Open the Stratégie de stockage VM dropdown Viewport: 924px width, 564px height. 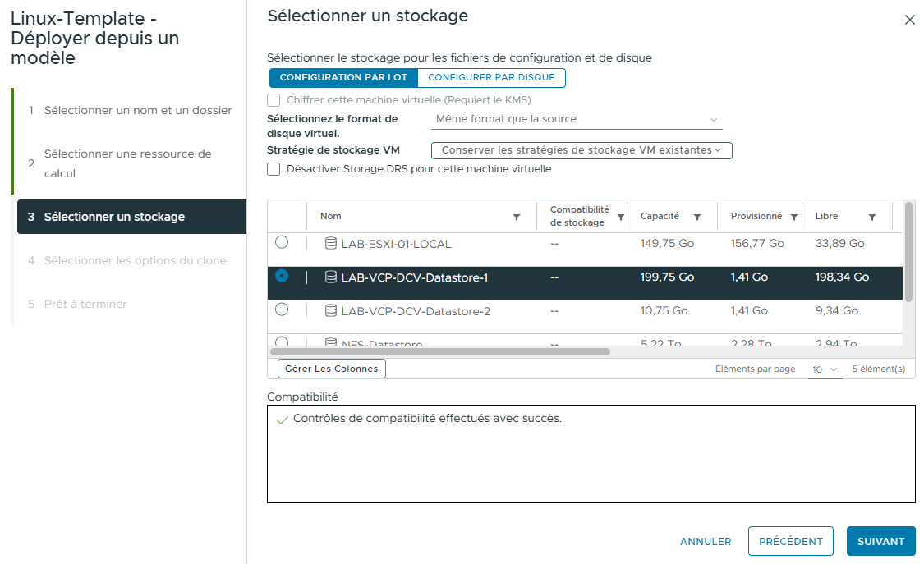tap(581, 150)
